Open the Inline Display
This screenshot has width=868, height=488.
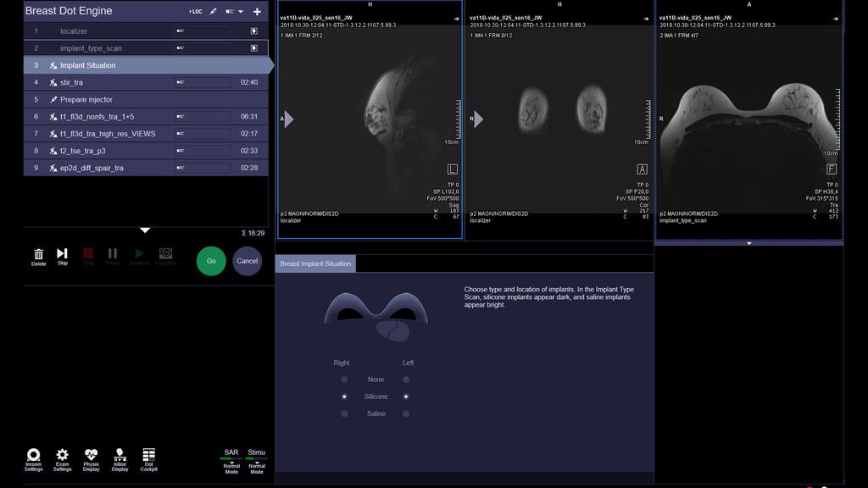pos(120,457)
